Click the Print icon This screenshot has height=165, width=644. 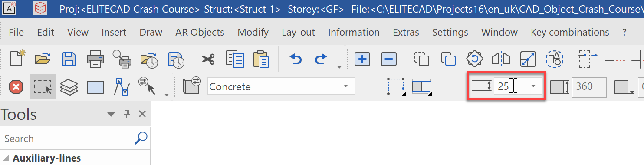95,59
